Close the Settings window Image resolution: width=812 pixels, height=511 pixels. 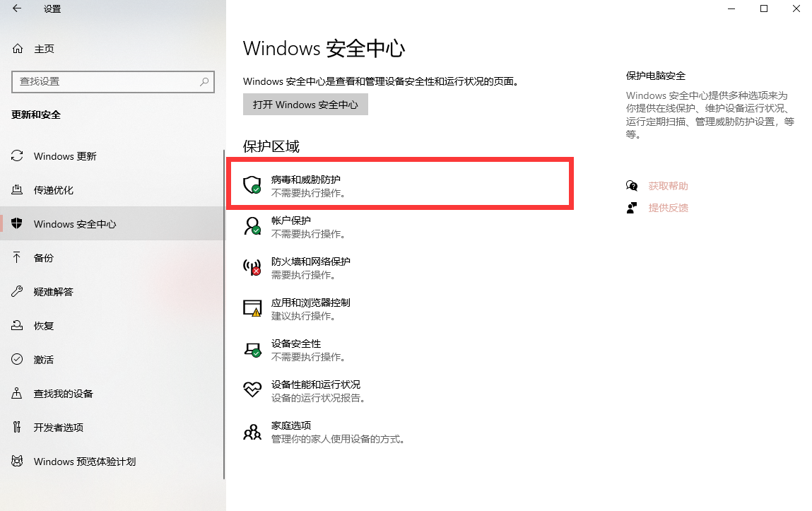796,8
